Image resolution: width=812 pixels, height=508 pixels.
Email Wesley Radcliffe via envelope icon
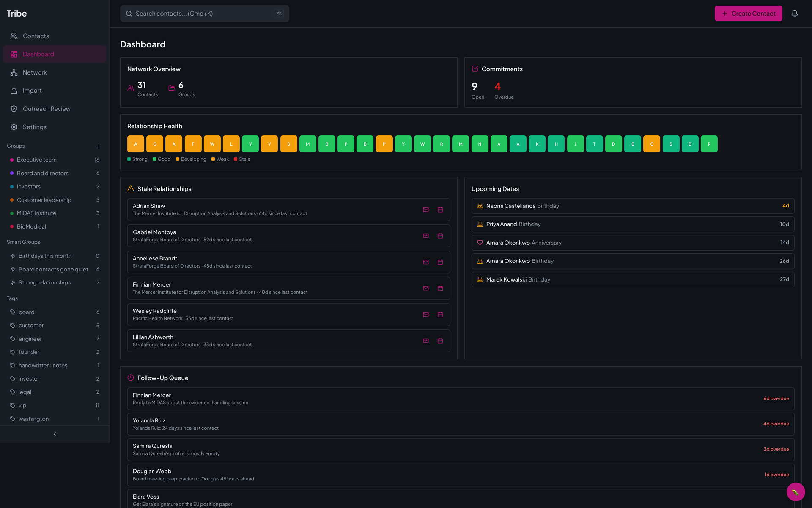426,315
